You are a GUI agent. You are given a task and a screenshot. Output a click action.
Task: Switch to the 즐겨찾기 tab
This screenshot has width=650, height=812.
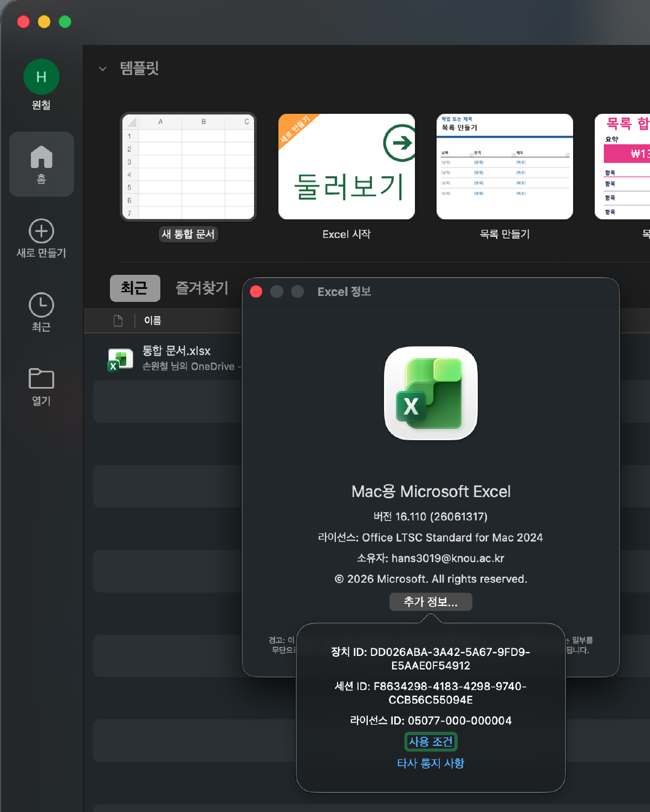point(202,288)
